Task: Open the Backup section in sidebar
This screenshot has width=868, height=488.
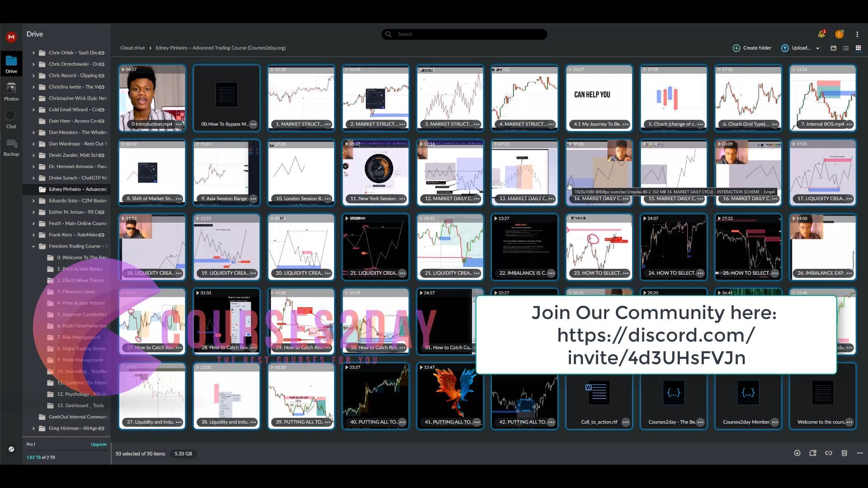Action: [11, 147]
